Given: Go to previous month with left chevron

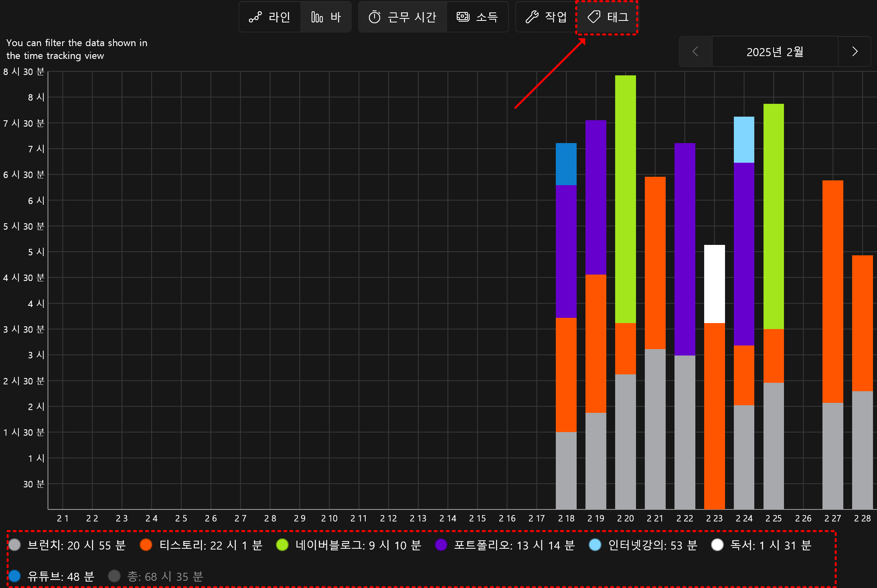Looking at the screenshot, I should [x=695, y=52].
